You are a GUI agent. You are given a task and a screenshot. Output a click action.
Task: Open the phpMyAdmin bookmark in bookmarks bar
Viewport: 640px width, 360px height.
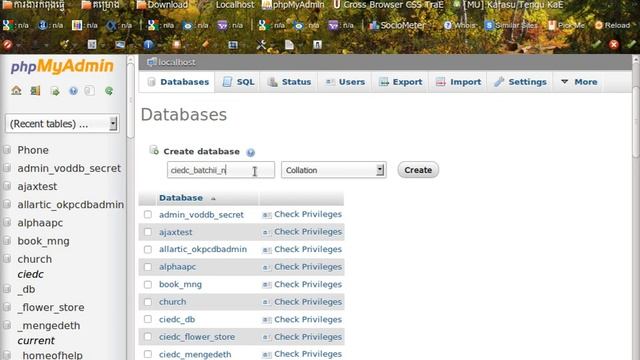[293, 5]
